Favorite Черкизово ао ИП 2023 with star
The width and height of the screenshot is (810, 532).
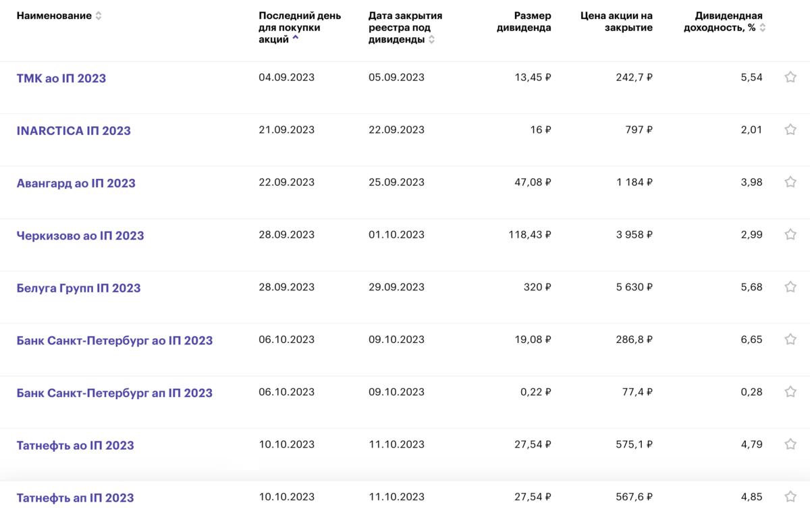[x=790, y=234]
